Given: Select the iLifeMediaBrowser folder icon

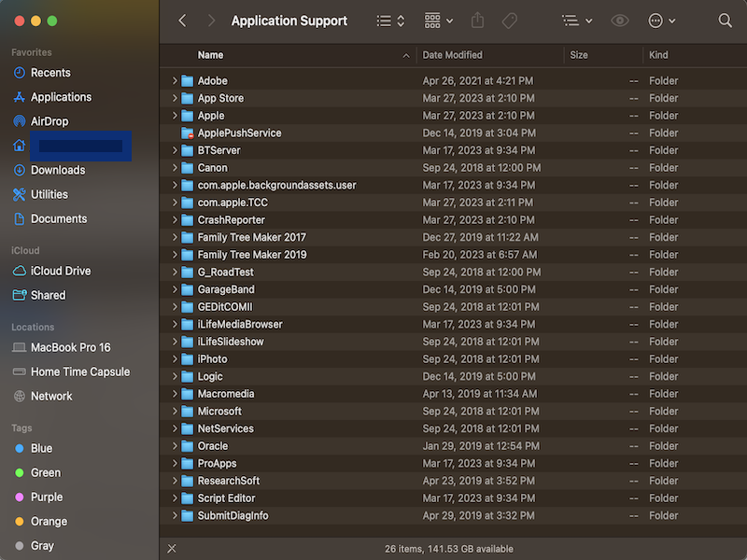Looking at the screenshot, I should [188, 324].
